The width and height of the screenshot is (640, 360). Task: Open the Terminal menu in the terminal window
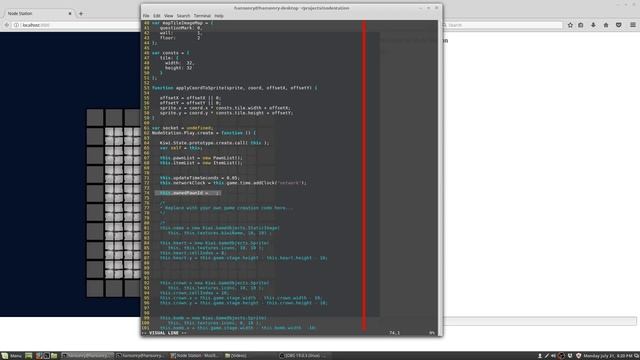coord(202,16)
